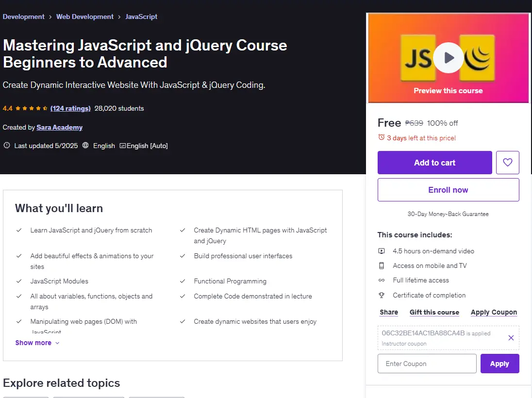Screen dimensions: 532x398
Task: Click the last updated badge icon
Action: click(x=7, y=145)
